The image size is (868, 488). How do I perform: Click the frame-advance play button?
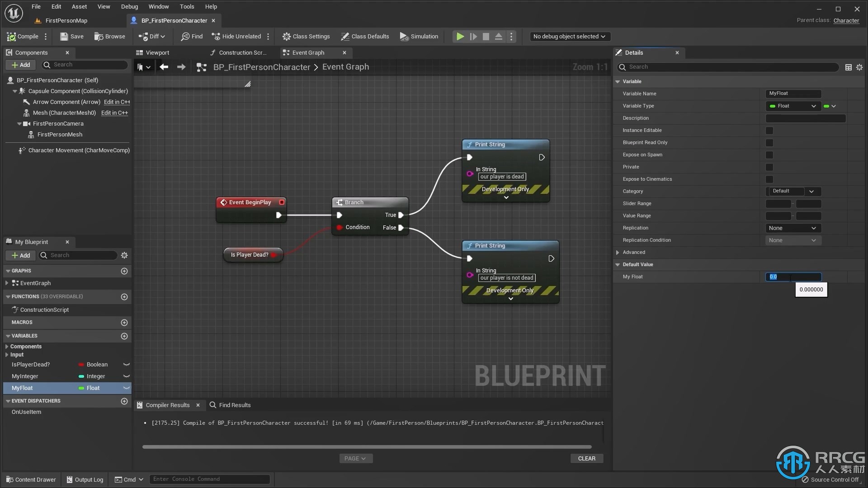point(473,37)
